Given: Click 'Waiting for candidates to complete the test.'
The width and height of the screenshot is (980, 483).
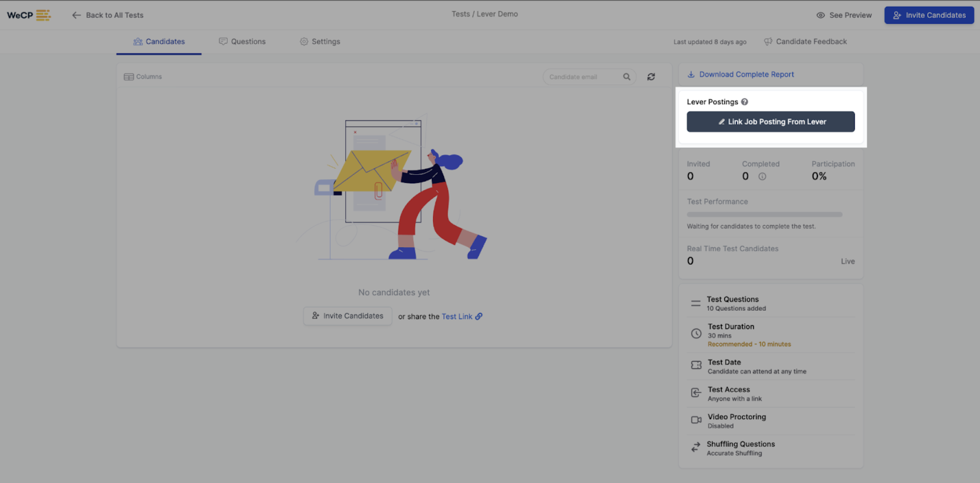Looking at the screenshot, I should click(752, 226).
